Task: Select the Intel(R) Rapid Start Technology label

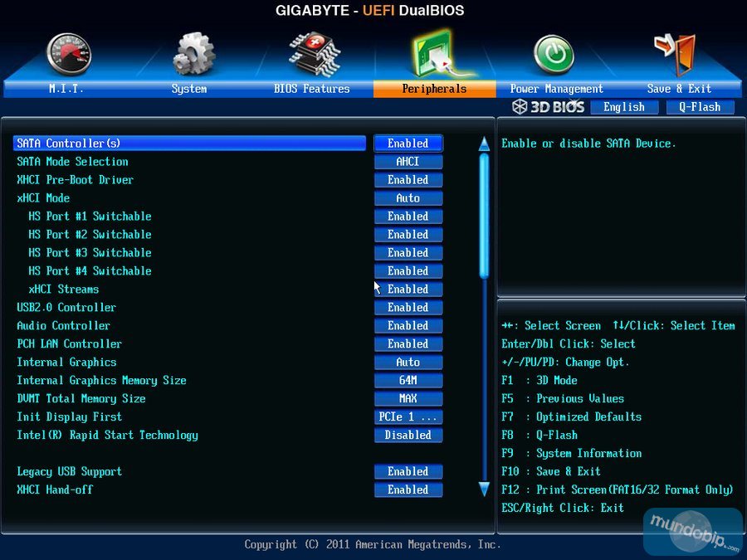Action: (x=108, y=436)
